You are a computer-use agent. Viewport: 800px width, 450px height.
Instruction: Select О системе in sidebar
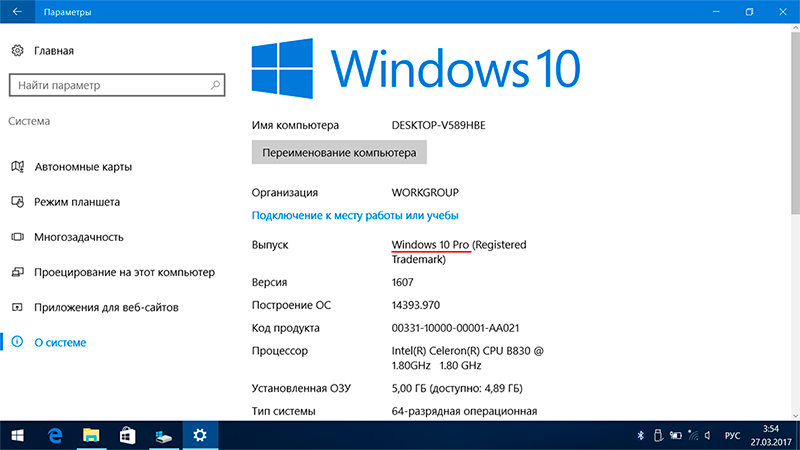(x=60, y=342)
